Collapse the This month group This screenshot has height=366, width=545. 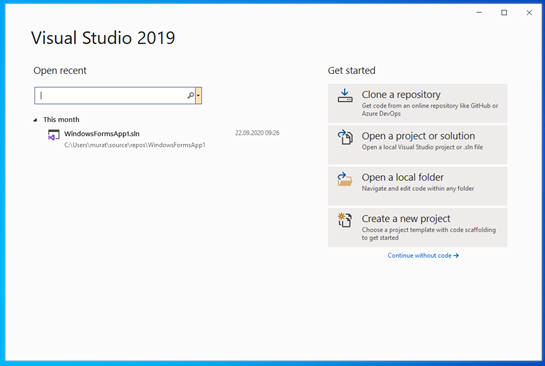[x=35, y=120]
